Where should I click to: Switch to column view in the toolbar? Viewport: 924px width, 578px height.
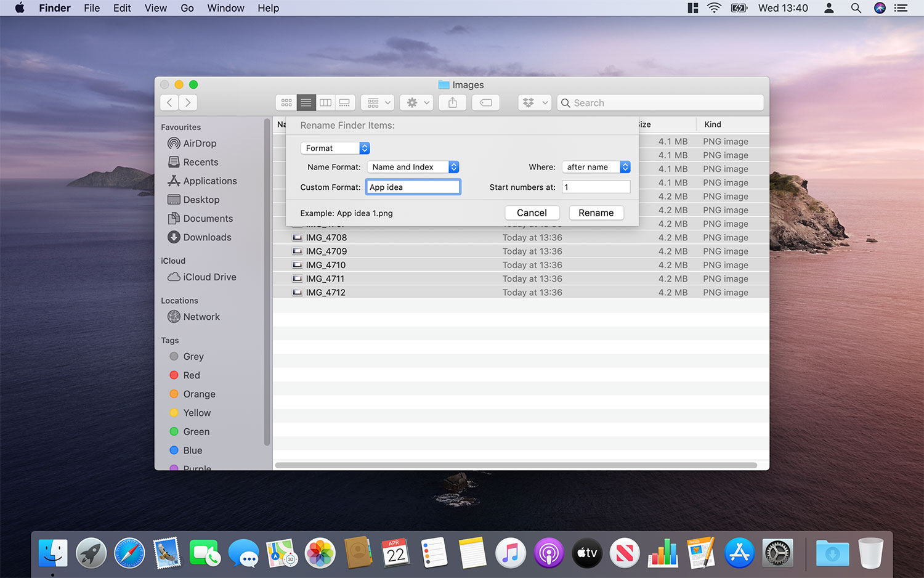click(x=325, y=102)
